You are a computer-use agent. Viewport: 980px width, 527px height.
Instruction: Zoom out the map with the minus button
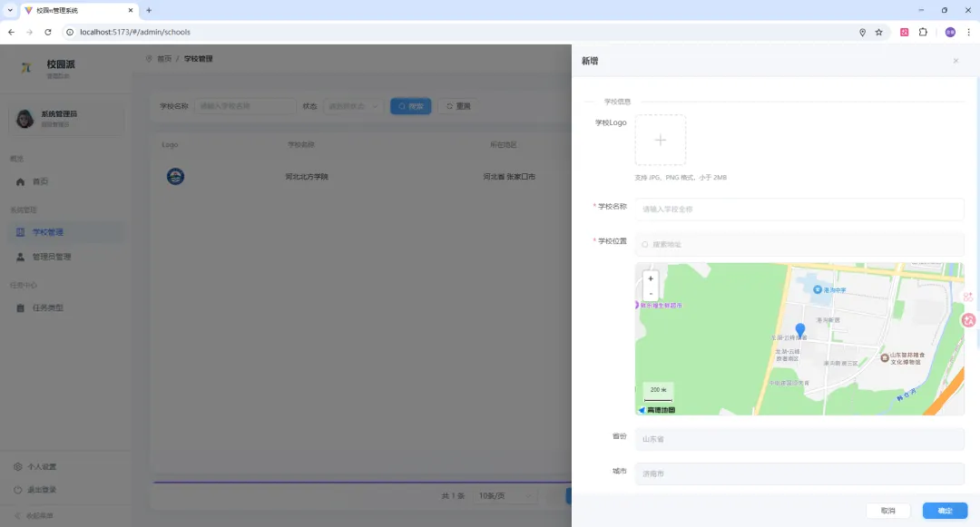point(651,294)
